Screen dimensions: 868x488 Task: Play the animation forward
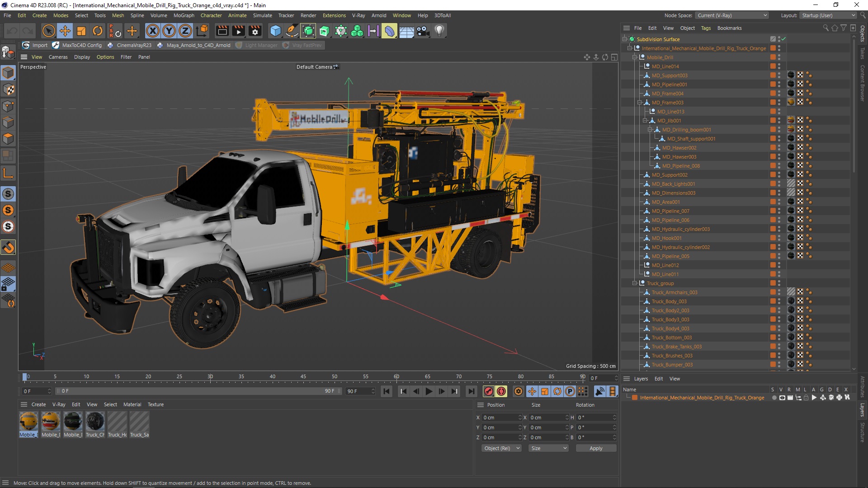tap(429, 391)
